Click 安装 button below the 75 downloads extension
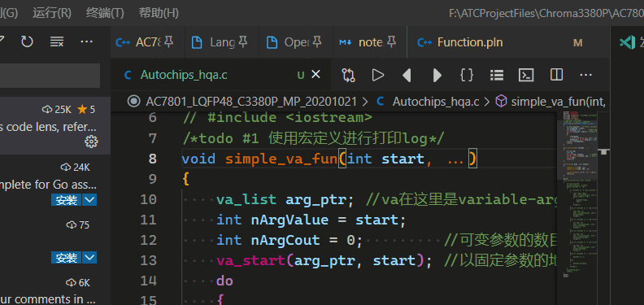The height and width of the screenshot is (305, 644). [67, 258]
